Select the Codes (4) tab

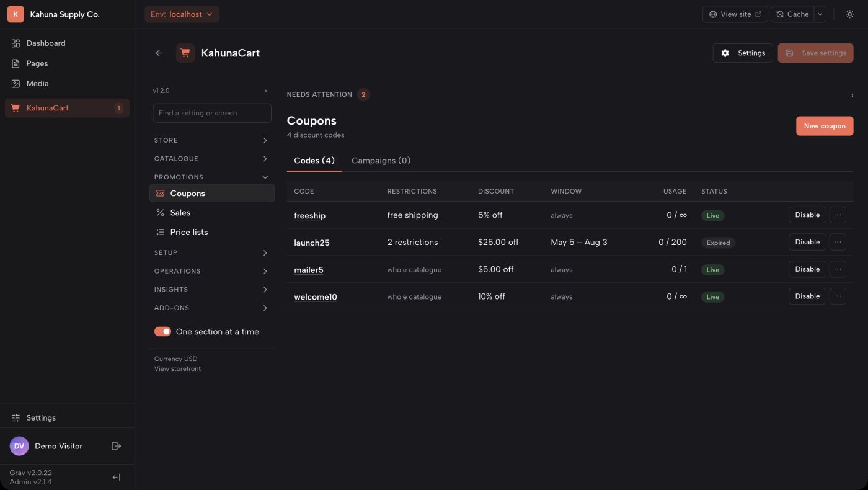click(x=314, y=161)
